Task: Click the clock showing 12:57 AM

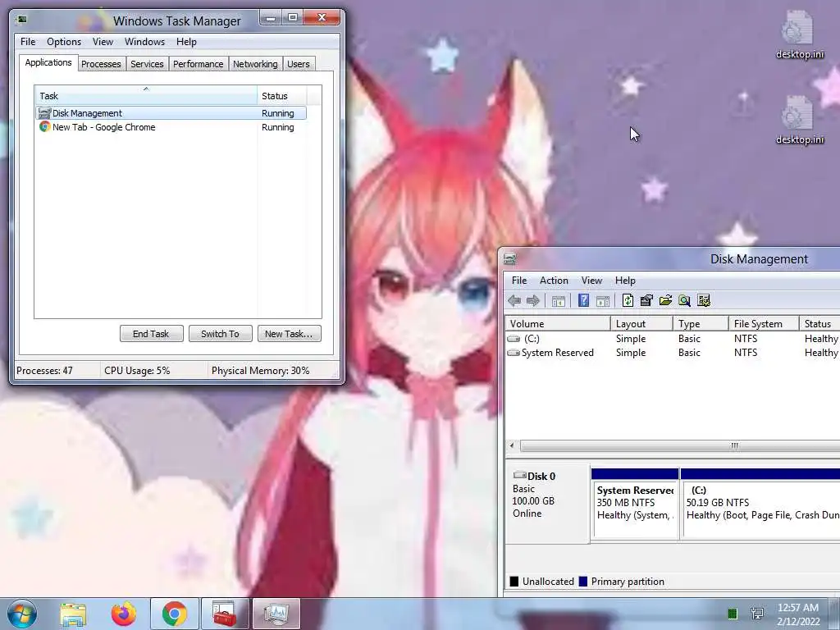Action: [x=798, y=614]
